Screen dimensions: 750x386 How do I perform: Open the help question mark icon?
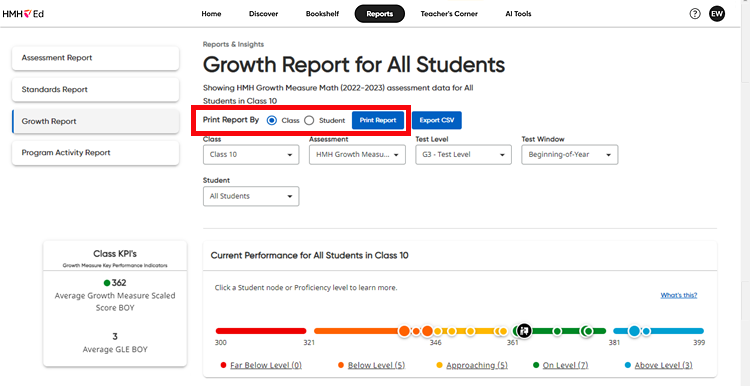pyautogui.click(x=695, y=14)
